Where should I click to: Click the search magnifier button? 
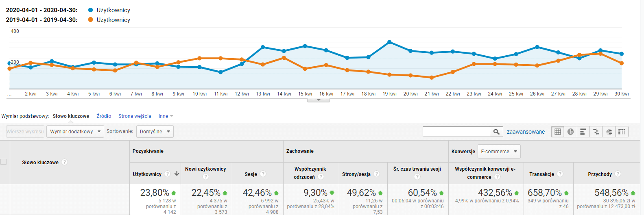[x=496, y=132]
